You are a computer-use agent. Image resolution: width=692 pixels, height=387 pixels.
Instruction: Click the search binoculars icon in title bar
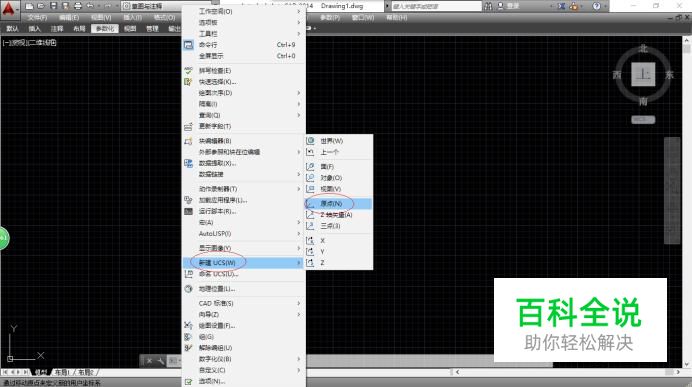point(488,6)
